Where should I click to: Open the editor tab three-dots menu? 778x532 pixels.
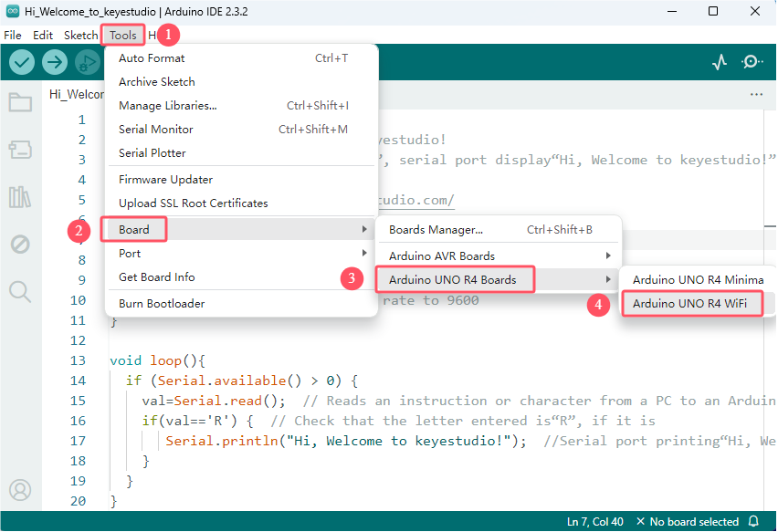[x=756, y=94]
